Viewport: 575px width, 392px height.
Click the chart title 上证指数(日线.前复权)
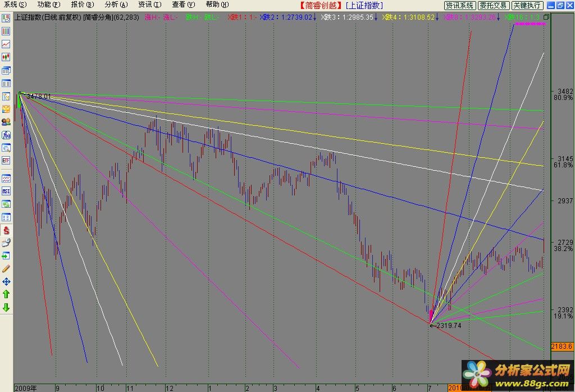click(x=48, y=17)
